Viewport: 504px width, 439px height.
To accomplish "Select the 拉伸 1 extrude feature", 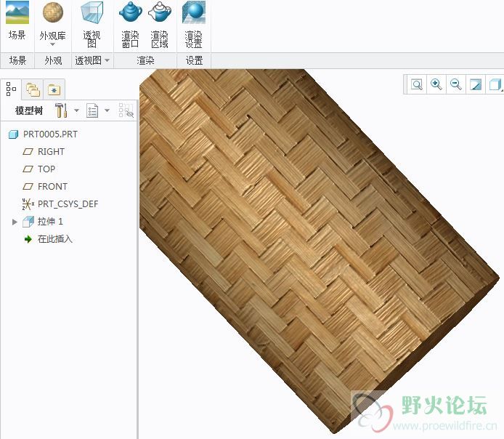I will 50,221.
